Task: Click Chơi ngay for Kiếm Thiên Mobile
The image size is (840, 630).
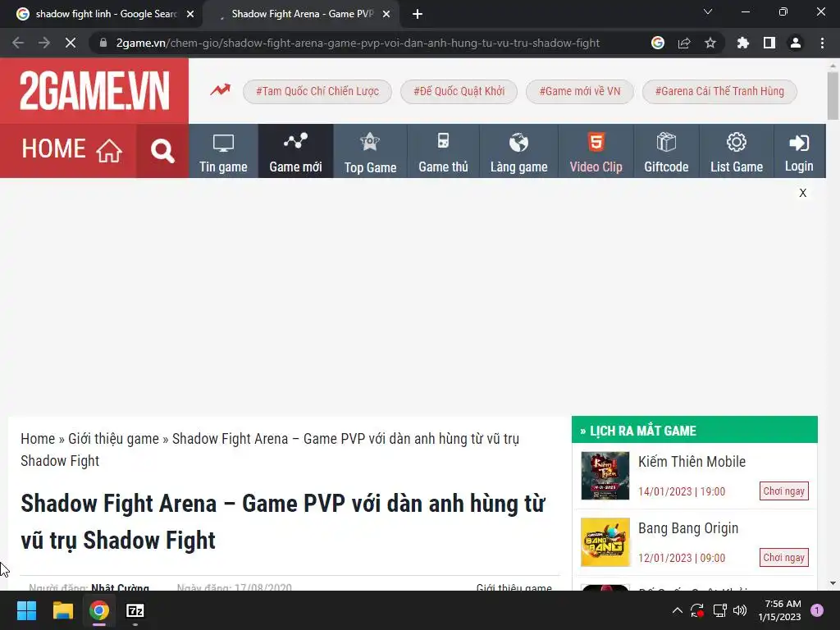Action: point(783,491)
